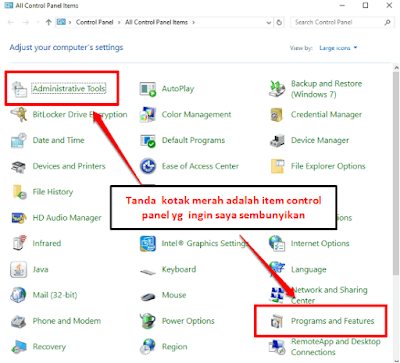Viewport: 400px width, 363px height.
Task: Click the Search Control Panel field
Action: point(342,22)
